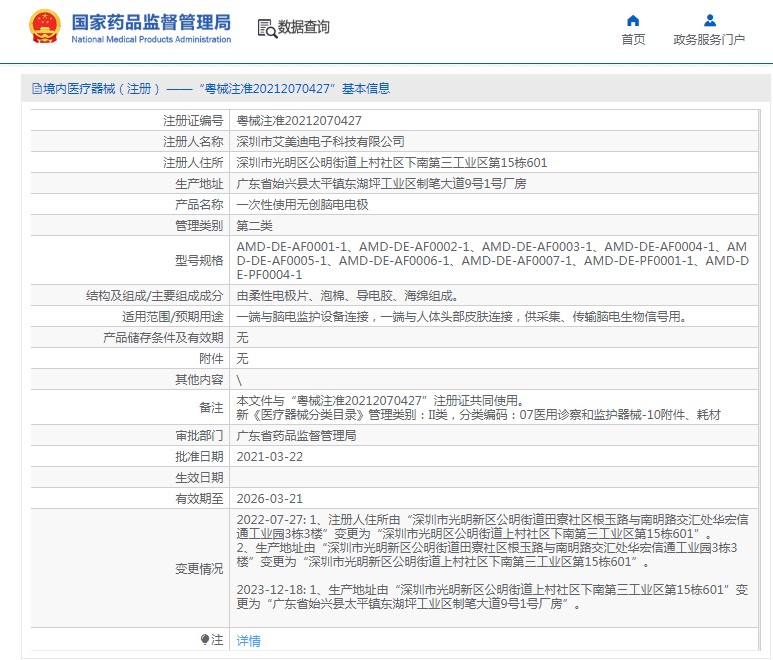Click the 国家药品监督管理局 site title
Image resolution: width=773 pixels, height=660 pixels.
[151, 21]
